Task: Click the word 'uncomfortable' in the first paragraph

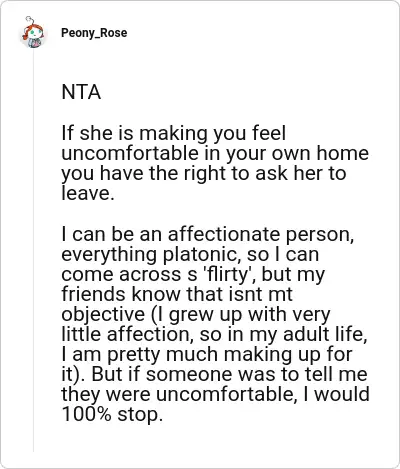Action: click(x=135, y=153)
